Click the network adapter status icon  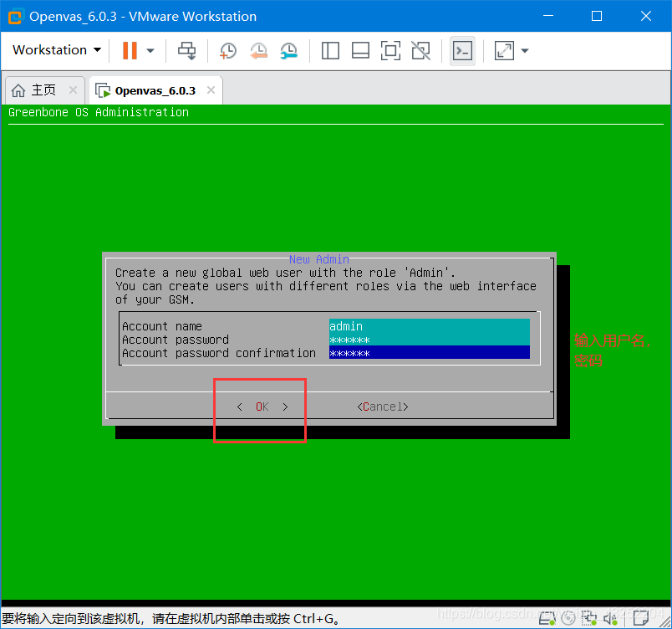coord(589,618)
